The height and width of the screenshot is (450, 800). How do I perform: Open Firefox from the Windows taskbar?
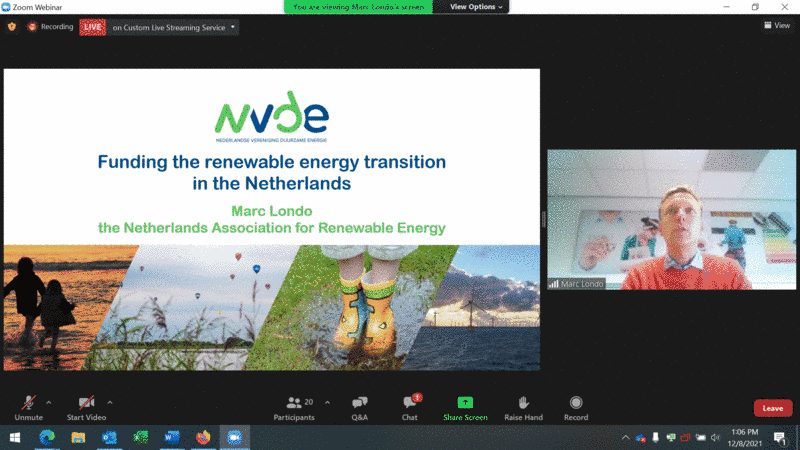coord(203,437)
